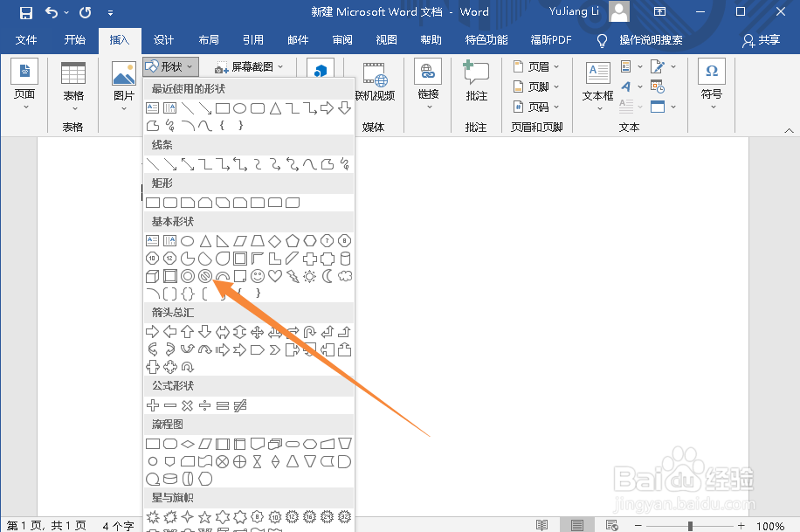The image size is (800, 532).
Task: Pick the Cube shape
Action: (153, 276)
